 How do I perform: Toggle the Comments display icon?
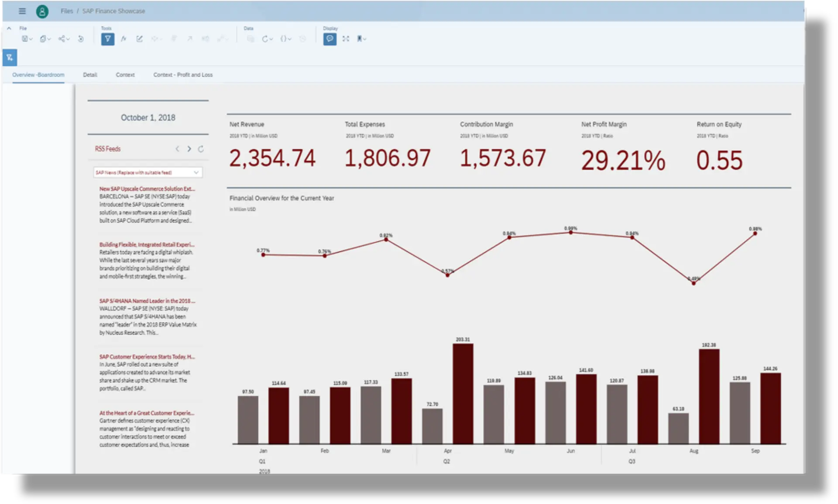pyautogui.click(x=330, y=39)
